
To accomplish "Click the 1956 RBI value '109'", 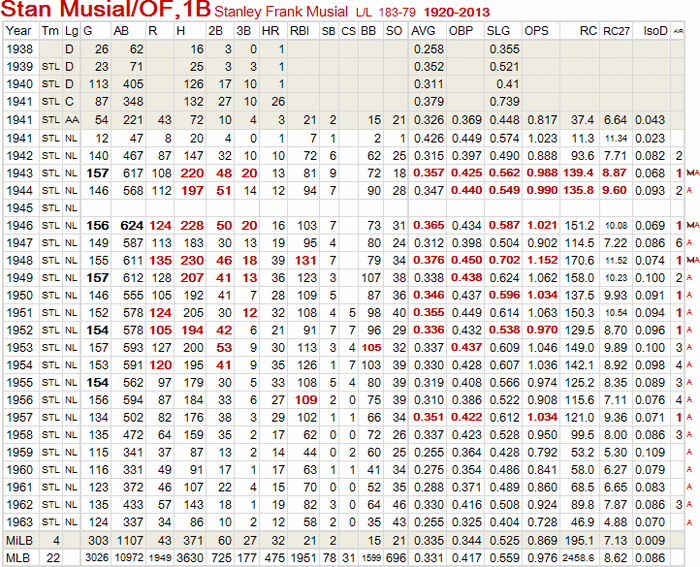I will coord(306,400).
